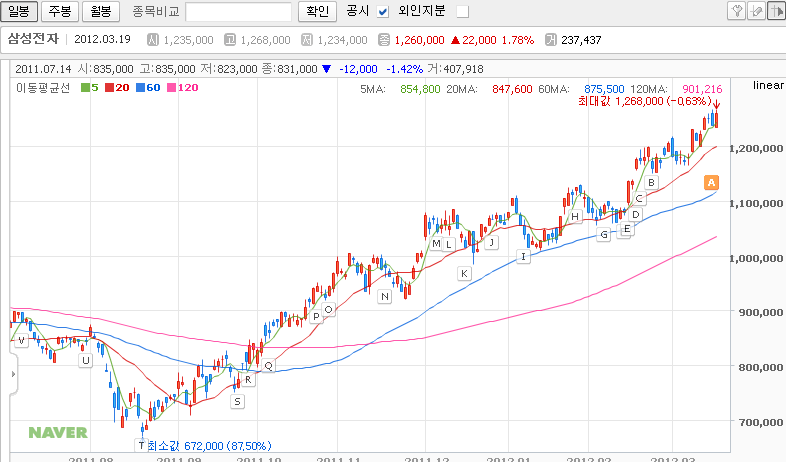Select the pencil drawing tool icon
Viewport: 786px width, 462px height.
pos(756,11)
